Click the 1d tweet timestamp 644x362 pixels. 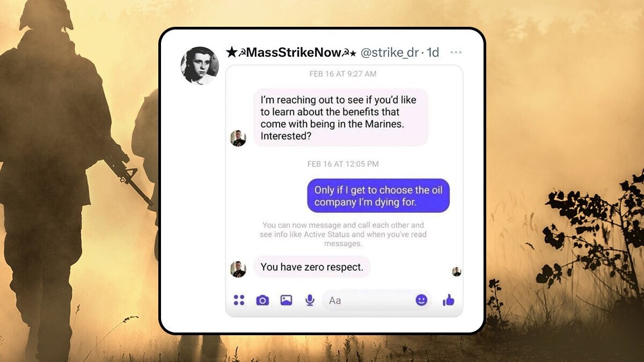tap(433, 53)
